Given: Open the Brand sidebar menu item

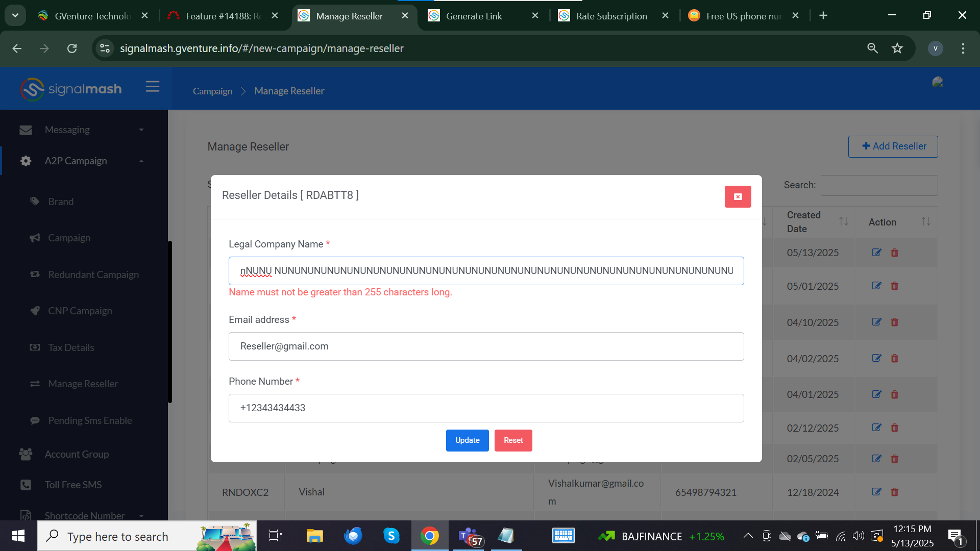Looking at the screenshot, I should pyautogui.click(x=61, y=202).
